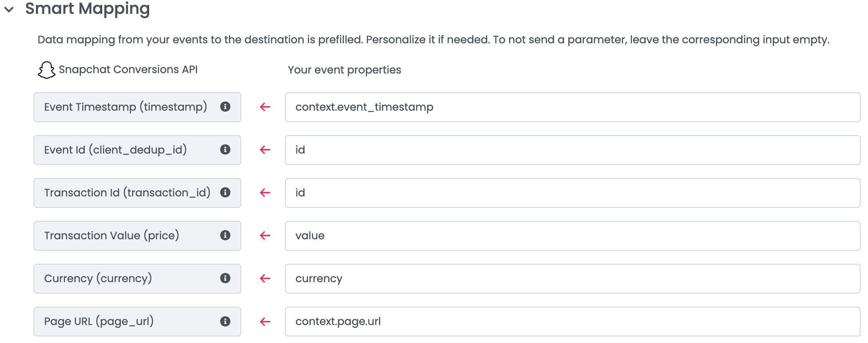Screen dimensions: 868x343
Task: Click info icon for Currency field
Action: point(225,278)
